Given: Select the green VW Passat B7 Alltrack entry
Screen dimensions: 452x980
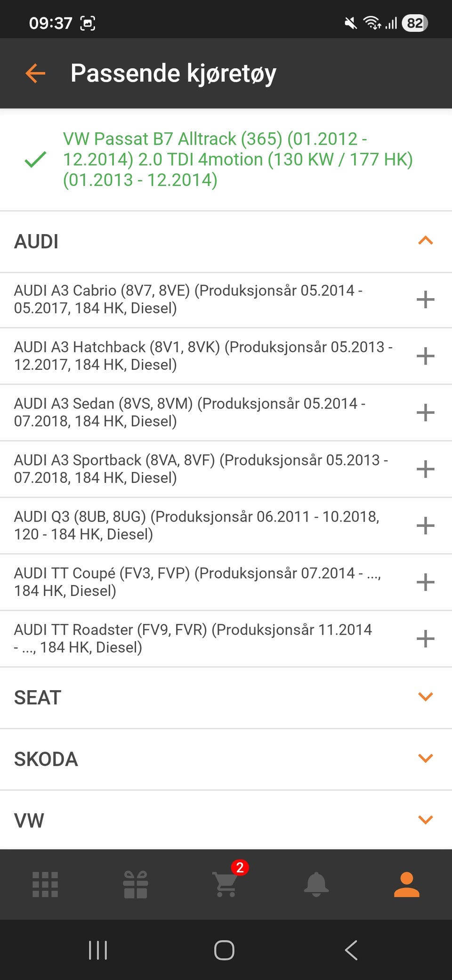Looking at the screenshot, I should click(x=238, y=159).
